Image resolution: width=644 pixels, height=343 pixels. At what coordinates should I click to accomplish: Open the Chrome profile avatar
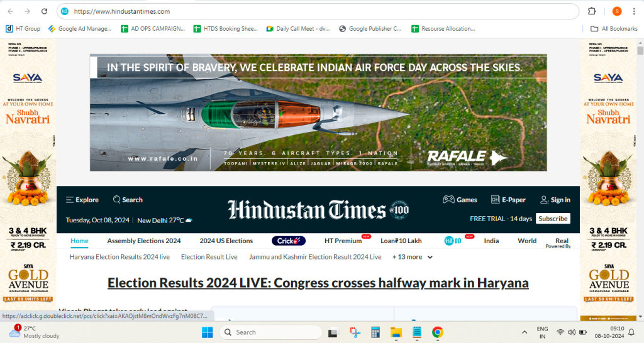pos(616,11)
